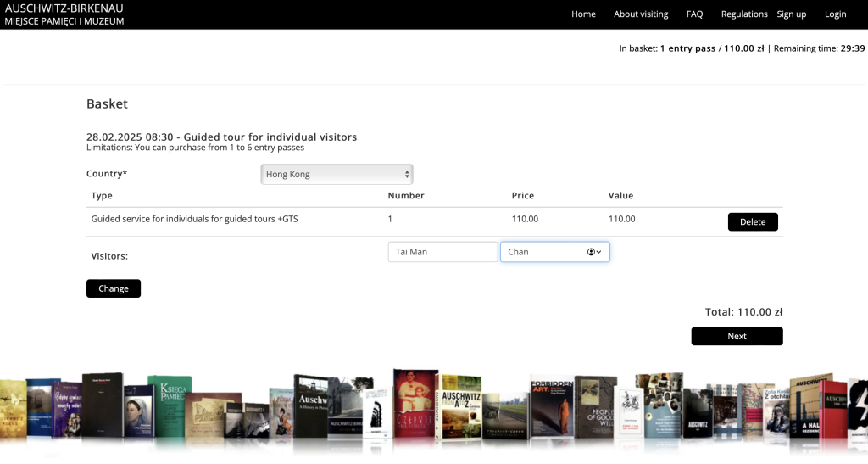
Task: Select the Auschwitz A History in Photographs book
Action: coord(312,405)
